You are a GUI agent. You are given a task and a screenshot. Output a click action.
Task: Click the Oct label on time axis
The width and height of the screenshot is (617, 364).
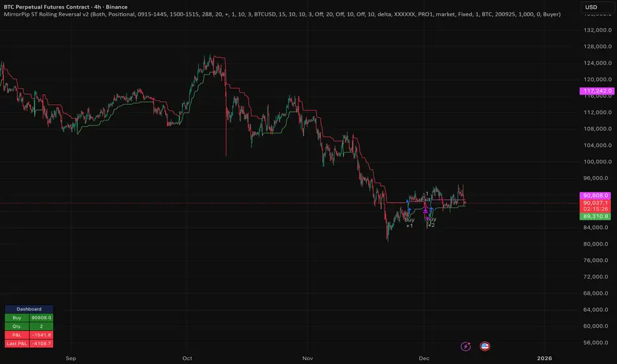(x=187, y=358)
